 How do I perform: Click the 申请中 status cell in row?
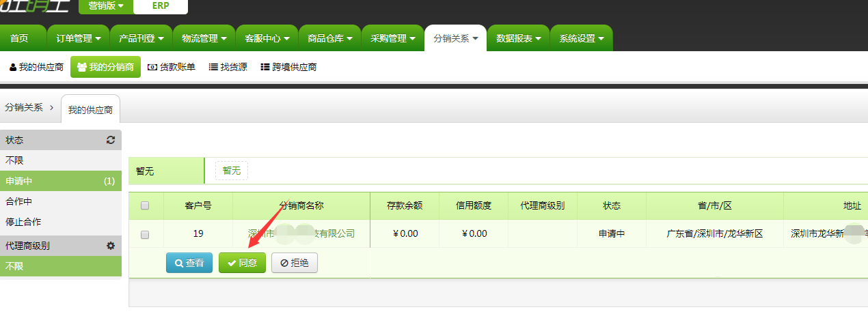coord(612,233)
